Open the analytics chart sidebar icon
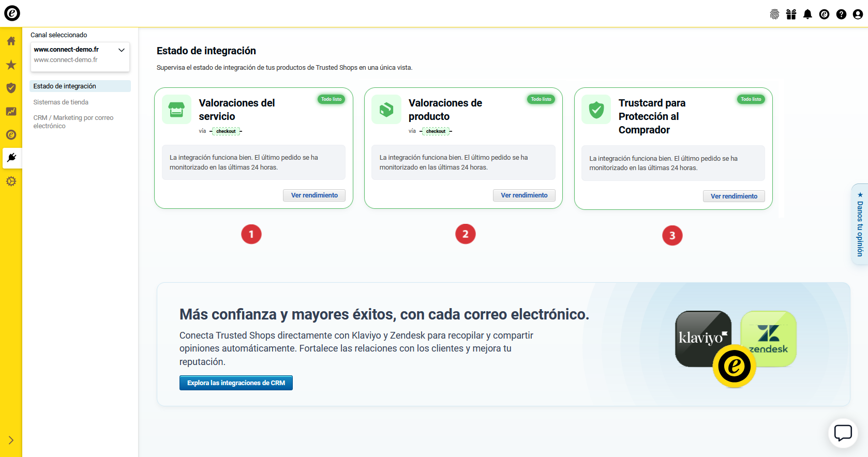Image resolution: width=868 pixels, height=457 pixels. click(11, 111)
